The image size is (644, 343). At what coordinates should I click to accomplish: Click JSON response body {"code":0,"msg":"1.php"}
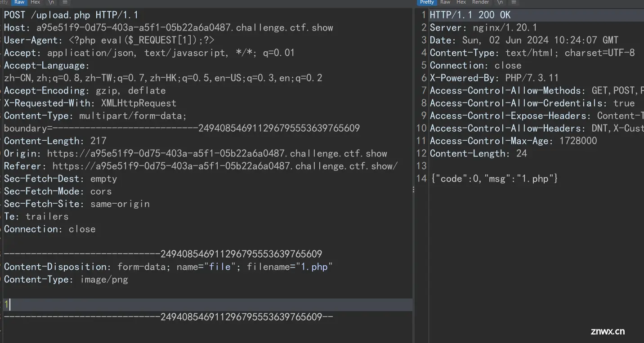494,178
